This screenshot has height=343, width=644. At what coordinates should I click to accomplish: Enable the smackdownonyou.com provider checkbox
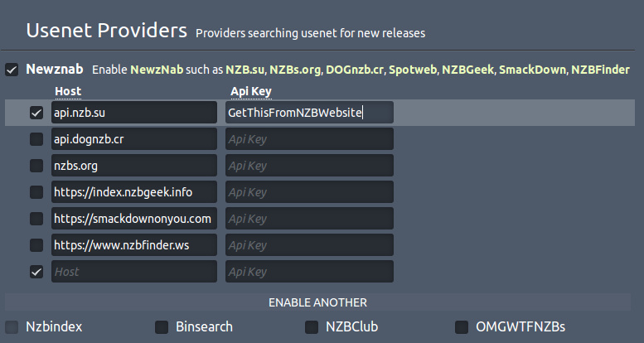(x=36, y=219)
